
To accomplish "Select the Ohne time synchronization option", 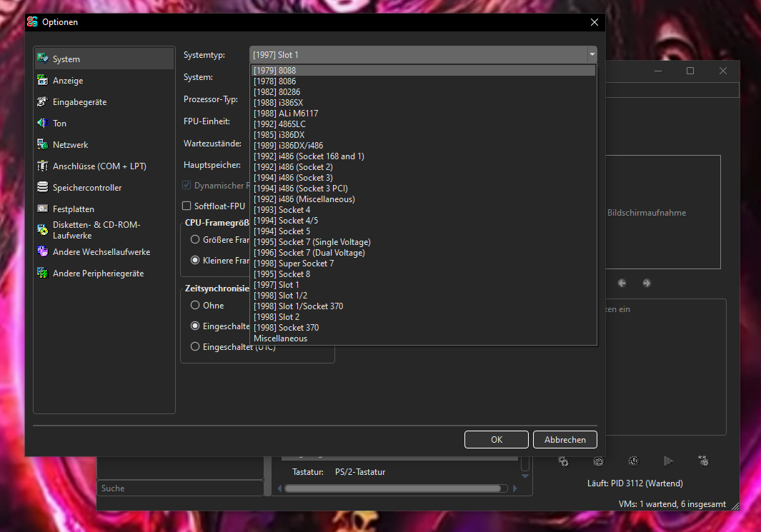I will (195, 305).
